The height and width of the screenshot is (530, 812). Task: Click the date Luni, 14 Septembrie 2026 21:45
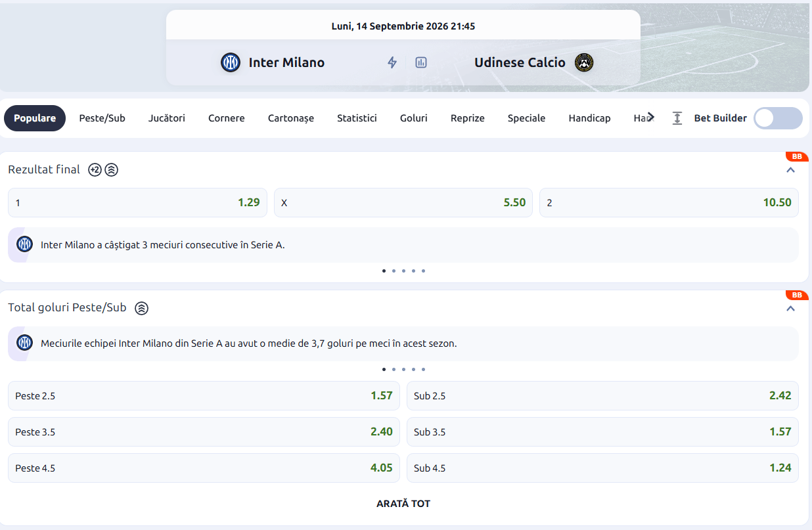[403, 26]
